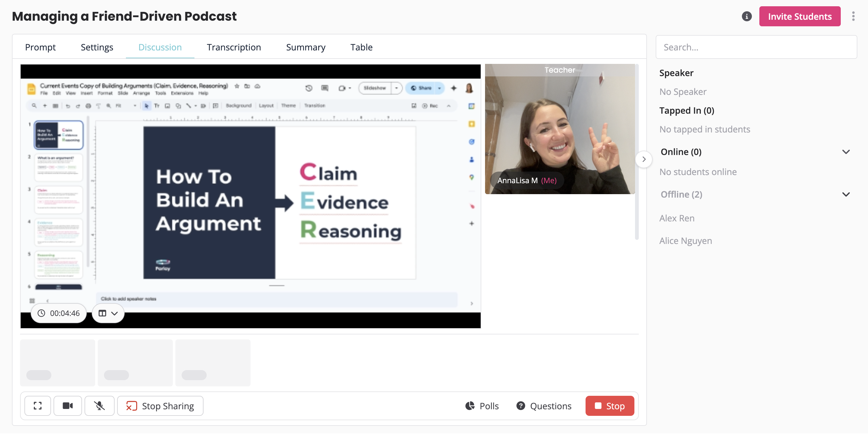
Task: Open the Polls panel
Action: [482, 406]
